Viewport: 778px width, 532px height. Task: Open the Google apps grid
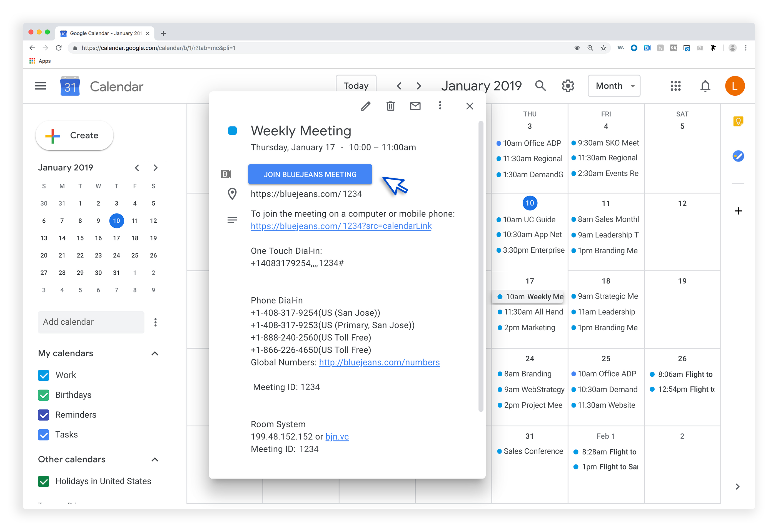click(x=675, y=86)
